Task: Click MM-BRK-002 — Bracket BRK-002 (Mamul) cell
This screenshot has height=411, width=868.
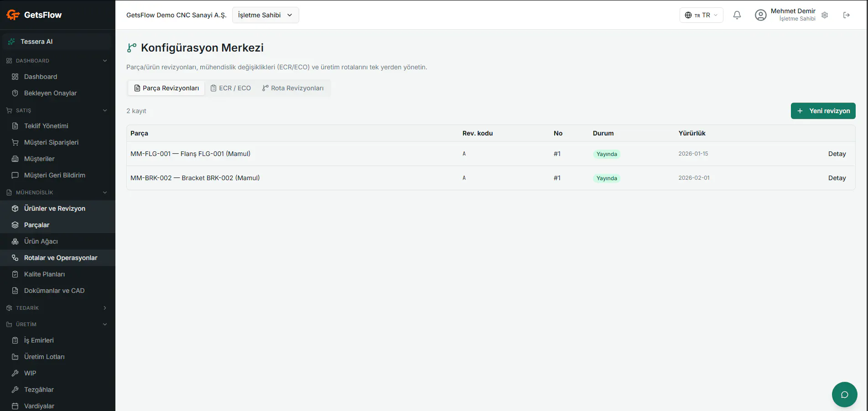Action: coord(195,178)
